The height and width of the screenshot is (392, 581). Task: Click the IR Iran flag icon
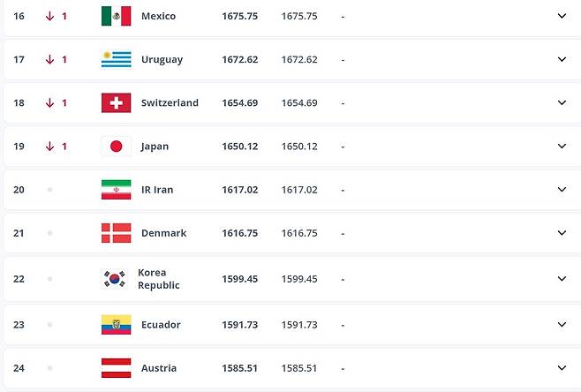coord(116,190)
